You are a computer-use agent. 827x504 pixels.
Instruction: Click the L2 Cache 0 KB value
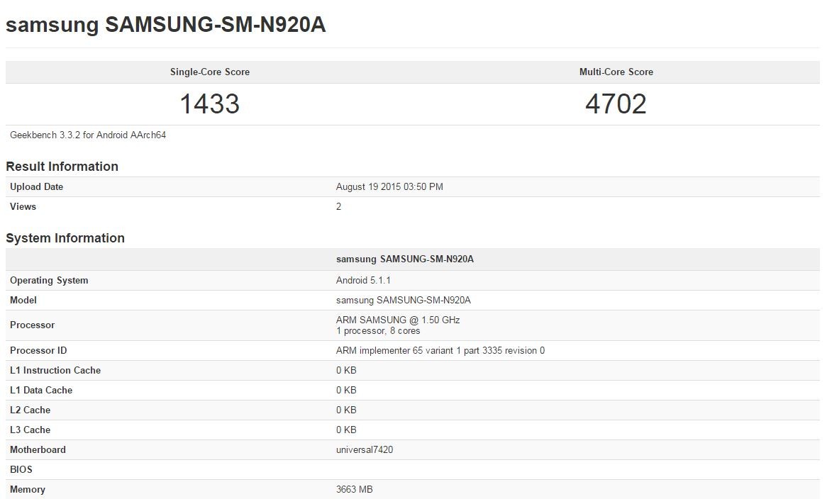347,410
